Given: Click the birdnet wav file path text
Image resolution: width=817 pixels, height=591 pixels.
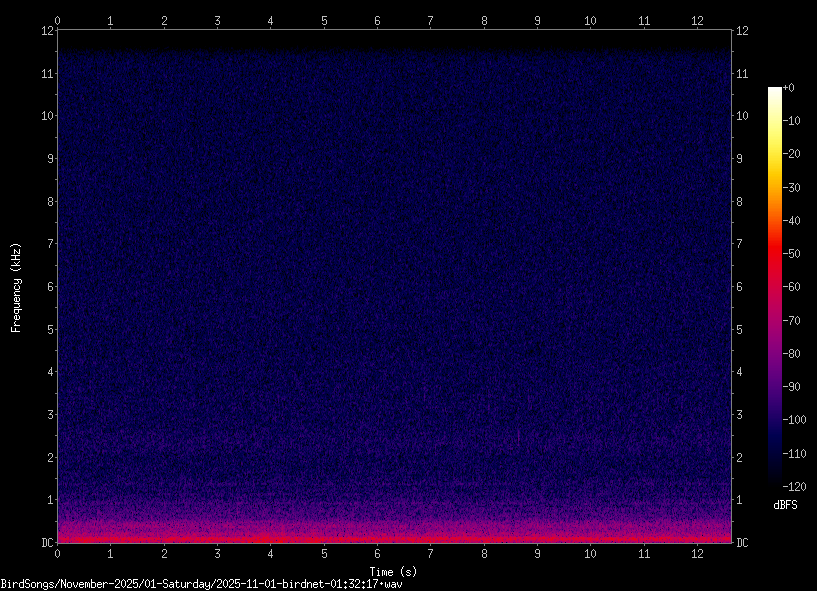Looking at the screenshot, I should click(201, 583).
